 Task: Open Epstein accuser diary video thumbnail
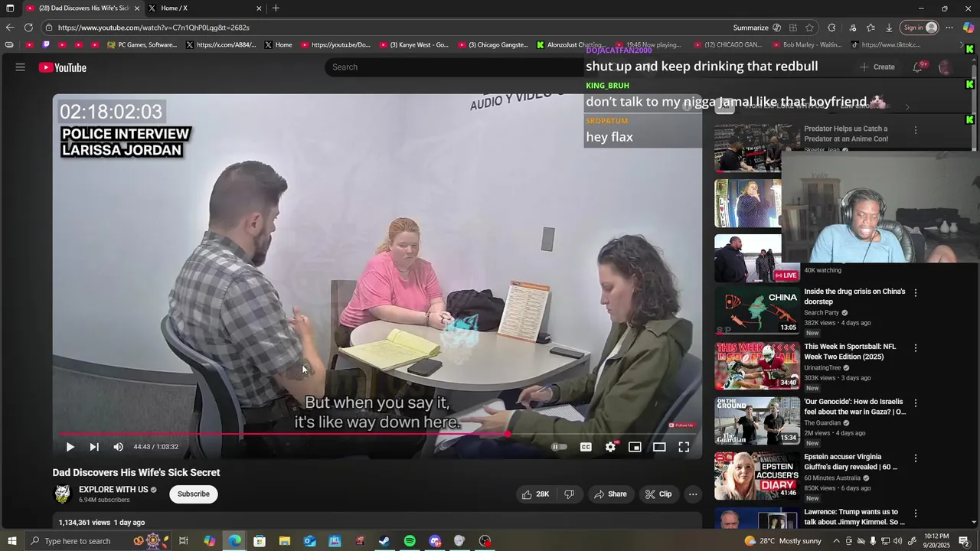click(x=757, y=476)
